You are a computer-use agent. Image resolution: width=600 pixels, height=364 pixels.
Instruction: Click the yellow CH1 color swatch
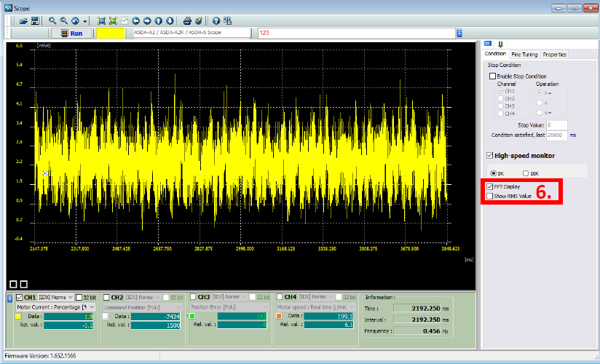coord(19,317)
